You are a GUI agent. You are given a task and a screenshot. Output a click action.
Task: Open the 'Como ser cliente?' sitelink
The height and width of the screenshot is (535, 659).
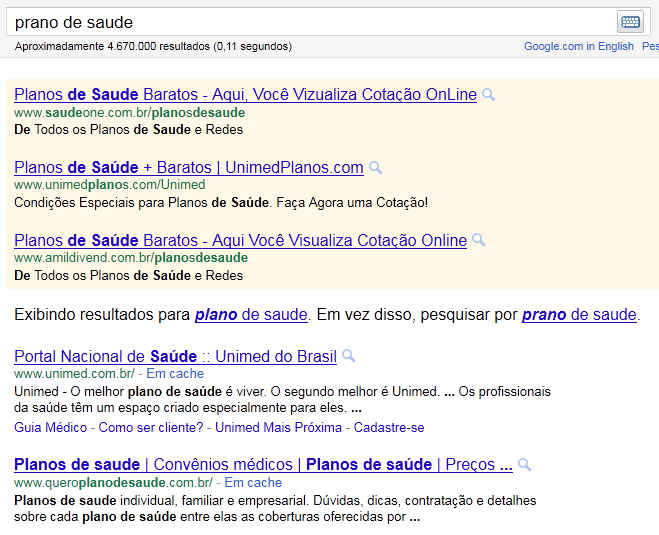pyautogui.click(x=151, y=427)
